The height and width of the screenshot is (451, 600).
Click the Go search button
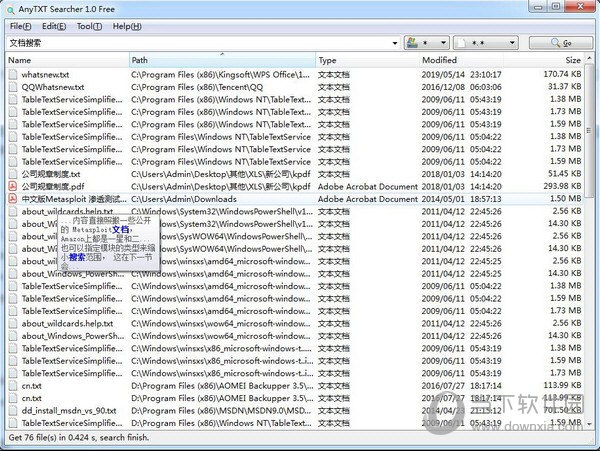click(561, 43)
